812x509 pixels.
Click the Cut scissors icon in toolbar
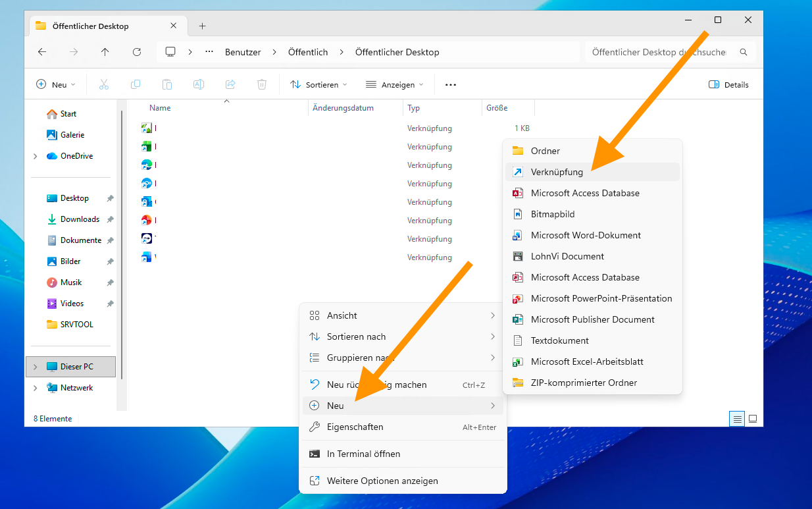pos(104,84)
